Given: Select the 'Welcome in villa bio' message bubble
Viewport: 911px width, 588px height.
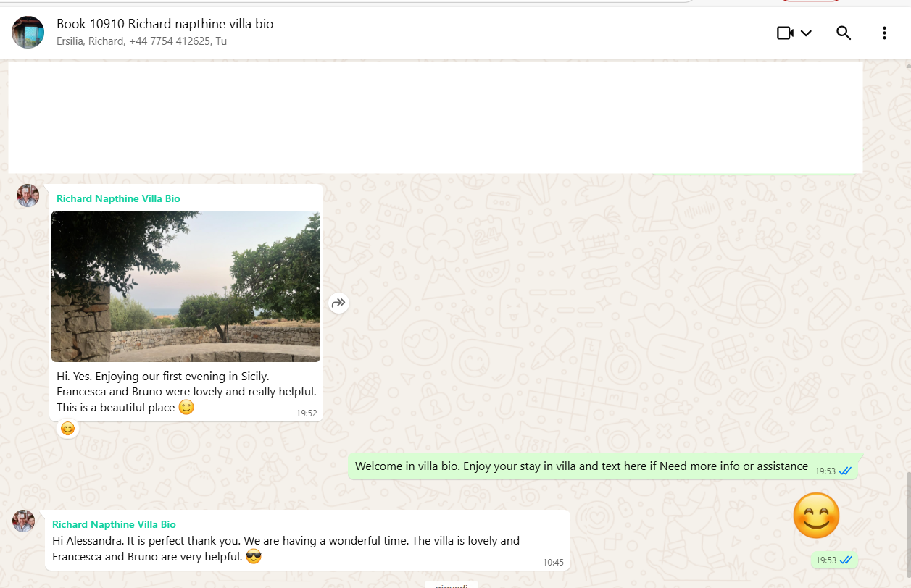Looking at the screenshot, I should 581,466.
